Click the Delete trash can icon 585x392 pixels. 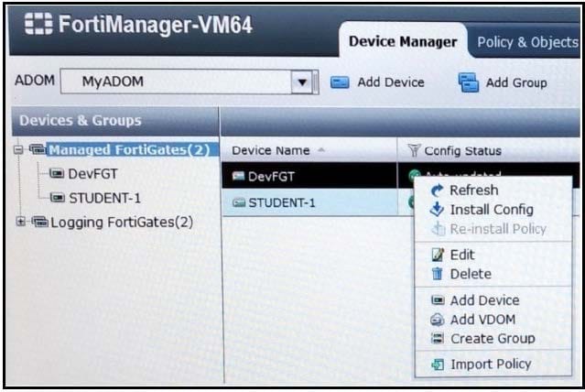click(x=438, y=274)
